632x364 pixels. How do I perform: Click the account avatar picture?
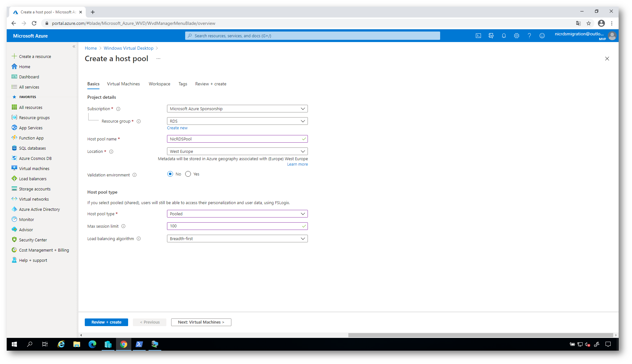click(612, 36)
